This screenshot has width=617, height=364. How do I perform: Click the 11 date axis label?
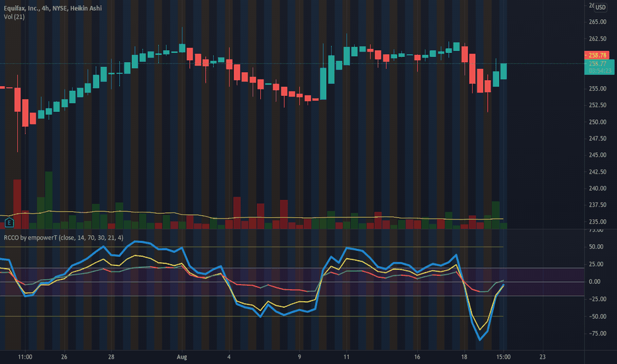click(x=346, y=357)
